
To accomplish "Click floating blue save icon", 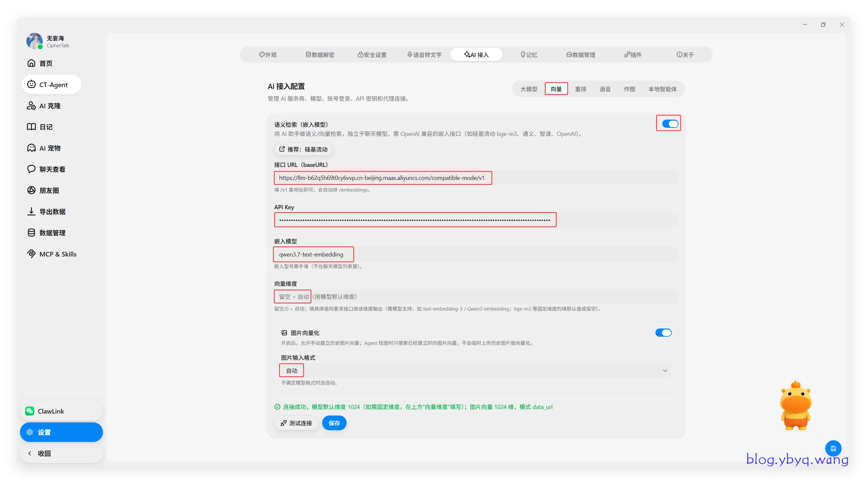I will [x=833, y=448].
